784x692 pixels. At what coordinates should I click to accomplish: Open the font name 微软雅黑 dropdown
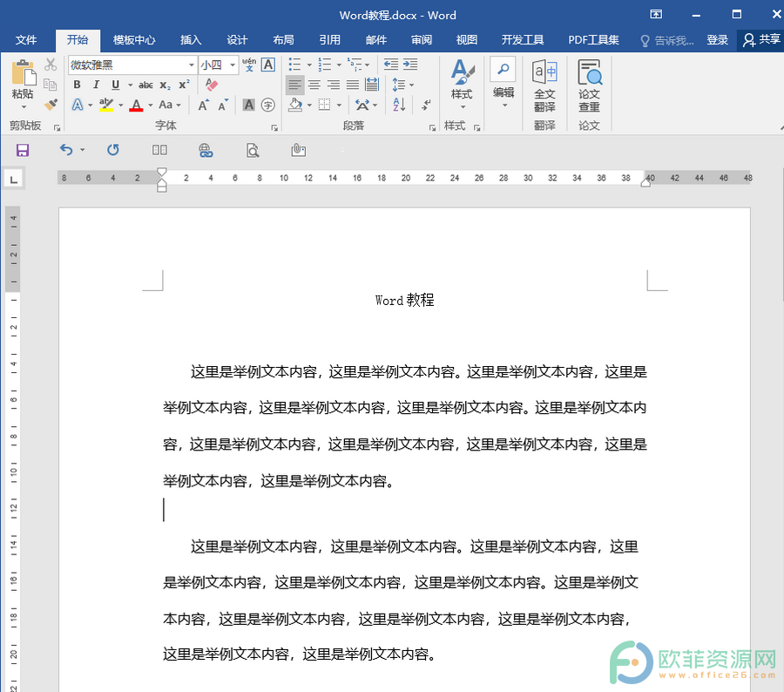pyautogui.click(x=192, y=65)
